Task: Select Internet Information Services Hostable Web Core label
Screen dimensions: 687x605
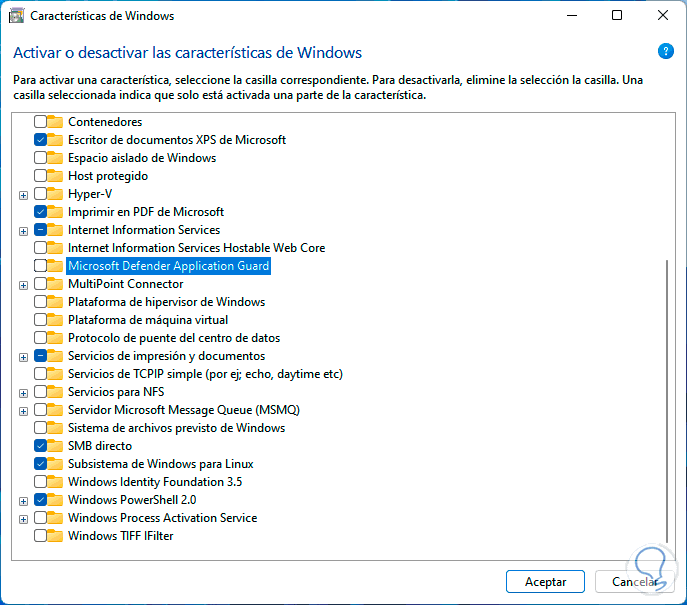Action: click(x=196, y=248)
